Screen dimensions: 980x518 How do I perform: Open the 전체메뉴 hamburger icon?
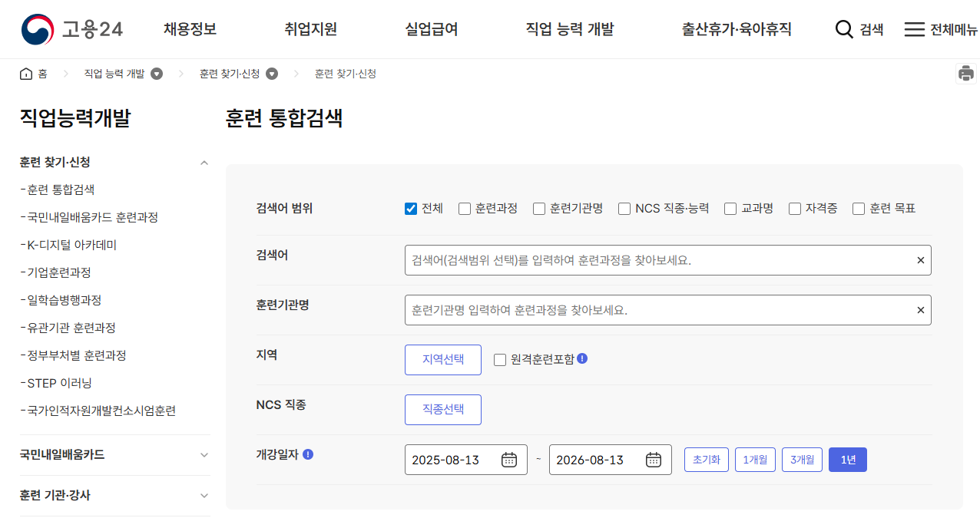pos(914,29)
